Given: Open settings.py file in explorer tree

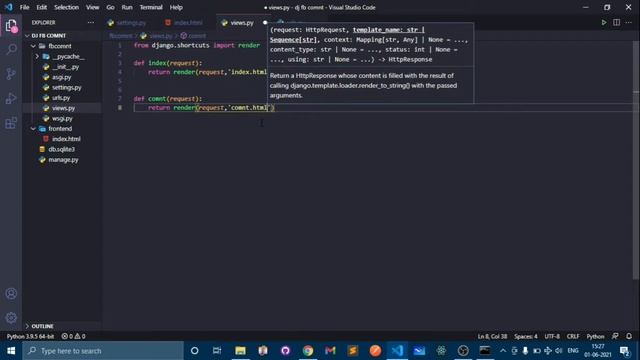Looking at the screenshot, I should (66, 87).
